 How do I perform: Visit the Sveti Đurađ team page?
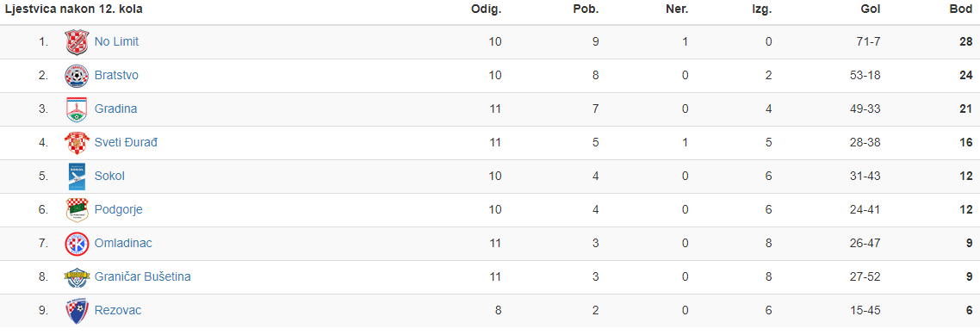click(126, 142)
